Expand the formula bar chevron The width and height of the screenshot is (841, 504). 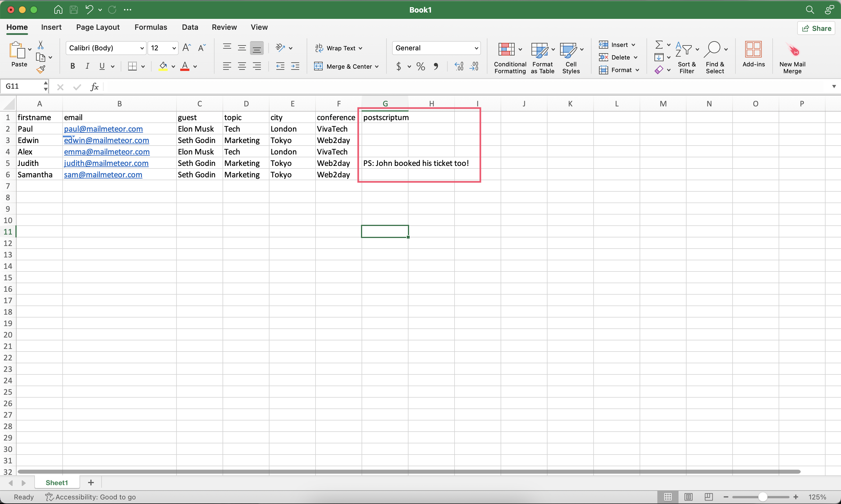click(x=834, y=87)
